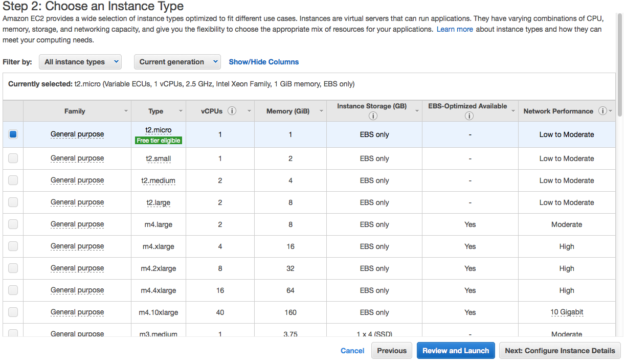
Task: Click the EBS-Optimized Available info icon
Action: (469, 116)
